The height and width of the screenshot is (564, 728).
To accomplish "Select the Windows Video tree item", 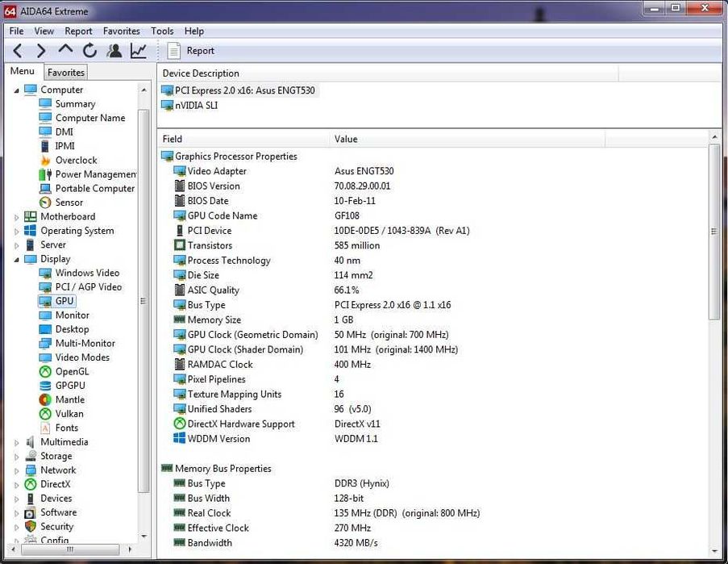I will (87, 273).
